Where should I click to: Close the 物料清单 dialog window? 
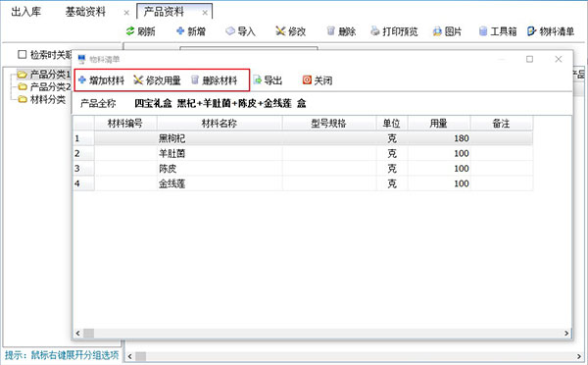point(559,59)
